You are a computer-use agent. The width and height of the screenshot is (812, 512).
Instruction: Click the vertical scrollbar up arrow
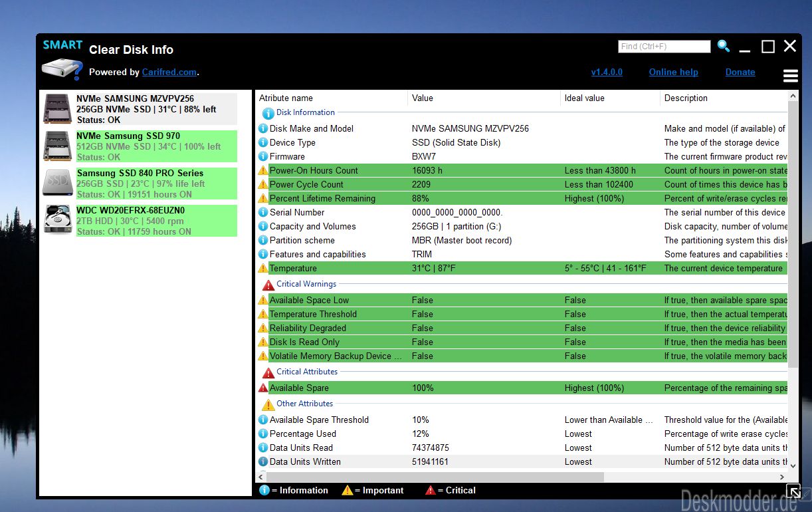tap(793, 96)
